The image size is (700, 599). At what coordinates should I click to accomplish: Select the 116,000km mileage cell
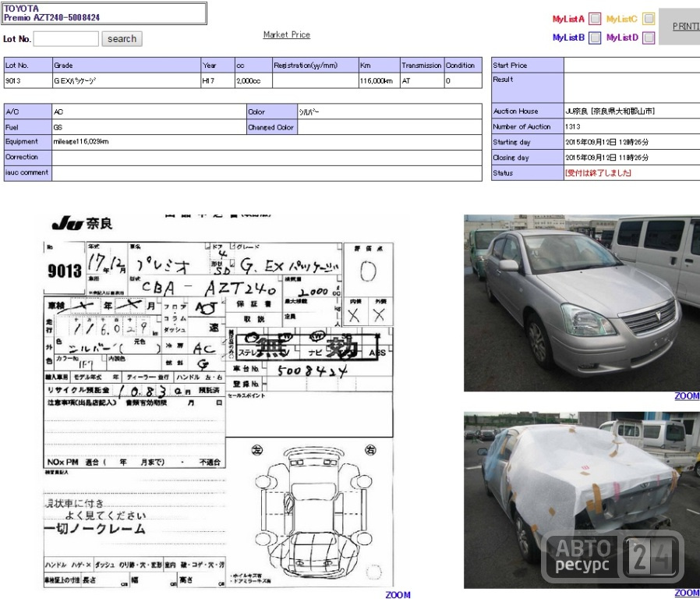pyautogui.click(x=379, y=81)
